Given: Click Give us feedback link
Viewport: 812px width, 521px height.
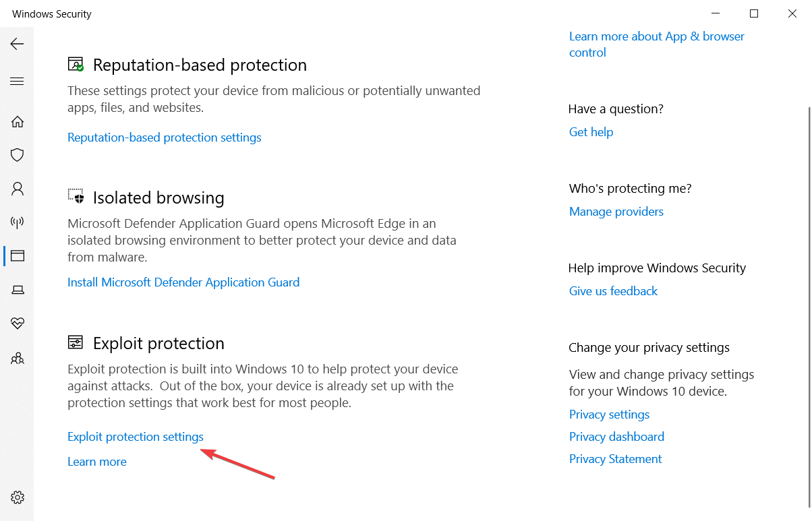Looking at the screenshot, I should coord(613,291).
